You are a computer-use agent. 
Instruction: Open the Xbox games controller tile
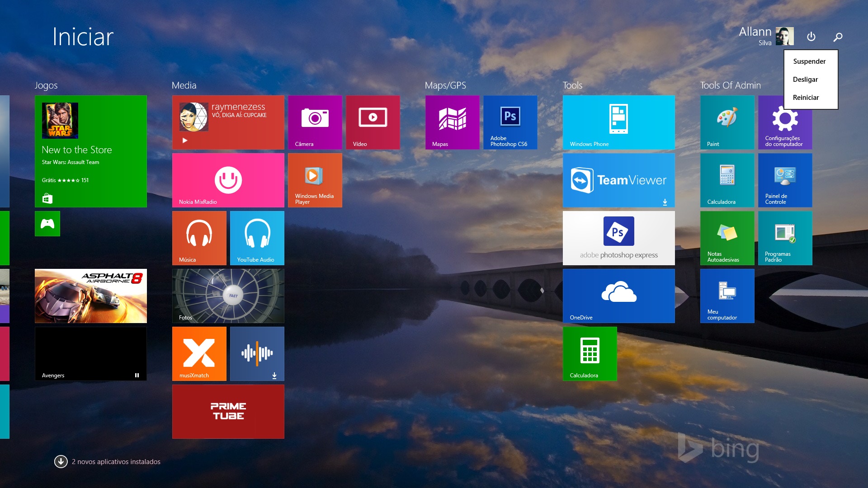click(47, 224)
